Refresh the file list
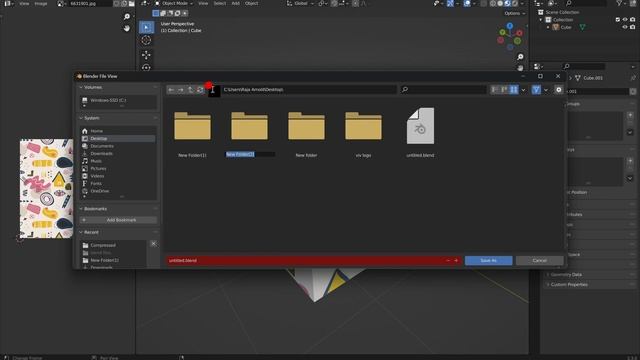Image resolution: width=640 pixels, height=360 pixels. 200,90
